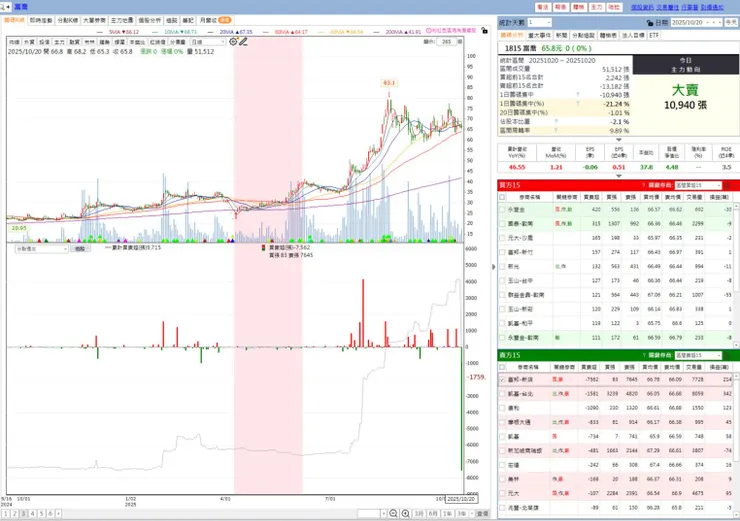Switch to 重大事件 tab
The image size is (740, 521).
click(x=539, y=35)
